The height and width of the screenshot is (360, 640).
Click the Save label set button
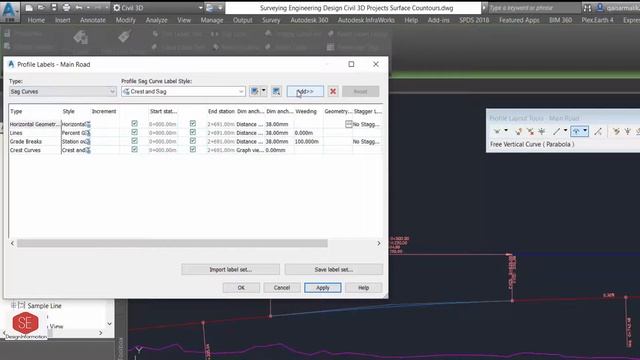(333, 269)
